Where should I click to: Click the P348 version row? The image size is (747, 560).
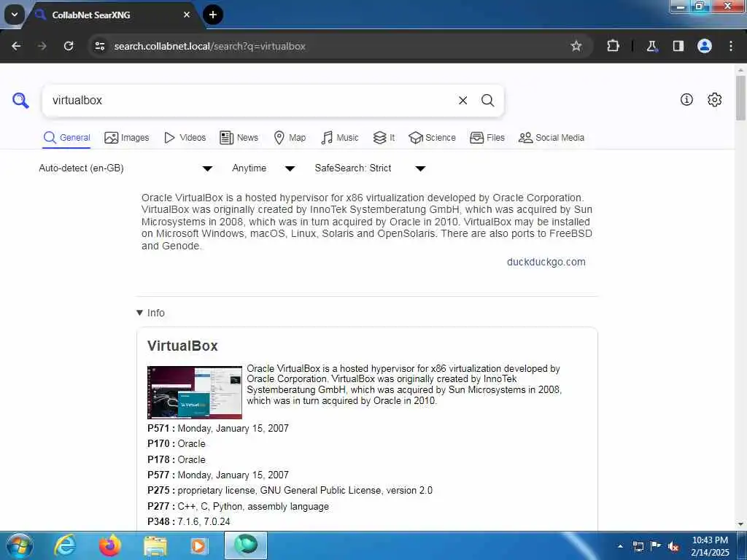tap(189, 521)
